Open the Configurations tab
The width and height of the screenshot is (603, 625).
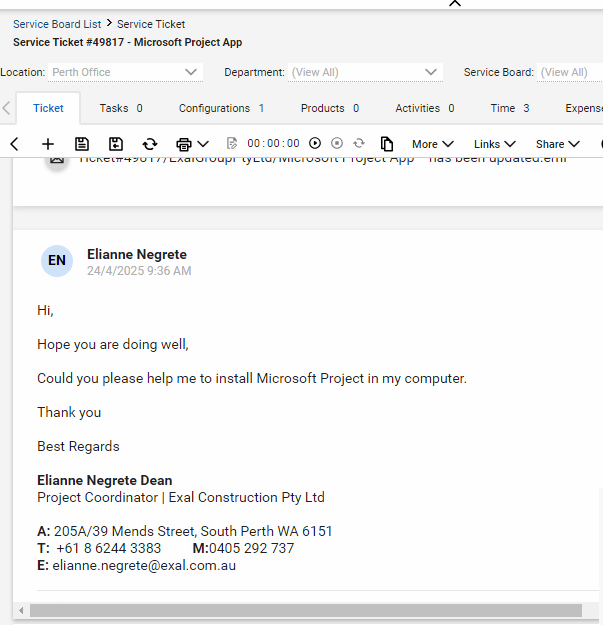221,108
